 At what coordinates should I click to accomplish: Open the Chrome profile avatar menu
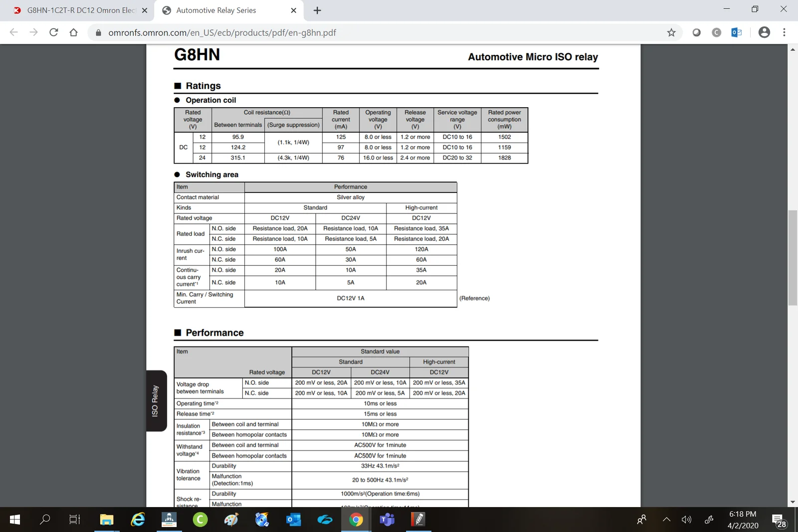764,32
